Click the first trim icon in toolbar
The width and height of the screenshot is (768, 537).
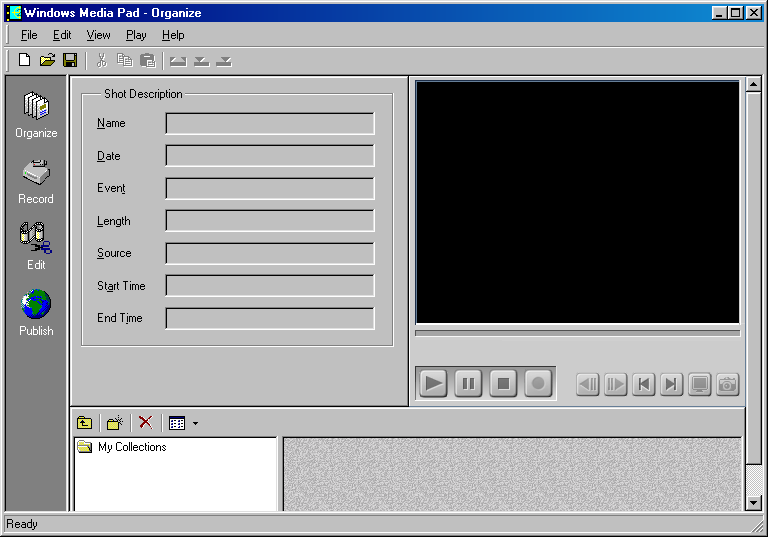click(x=178, y=61)
